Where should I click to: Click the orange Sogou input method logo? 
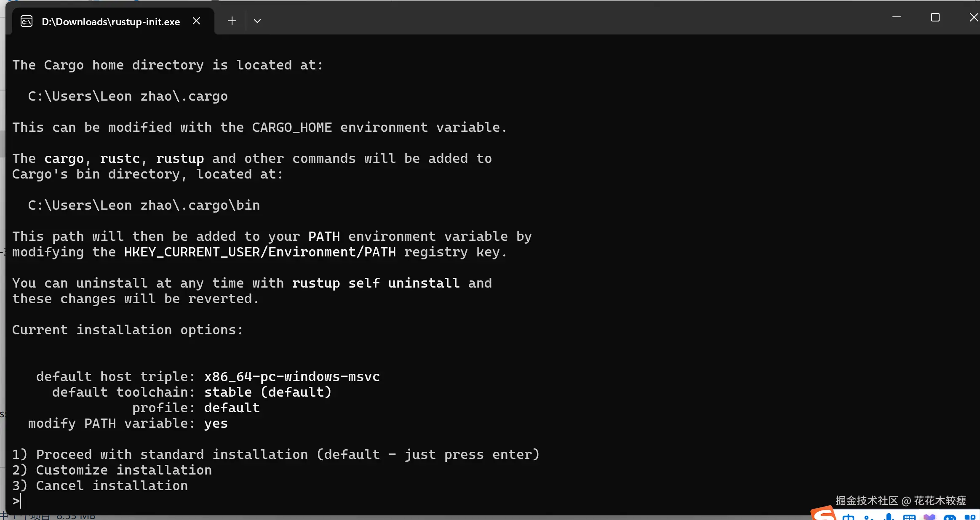point(823,514)
